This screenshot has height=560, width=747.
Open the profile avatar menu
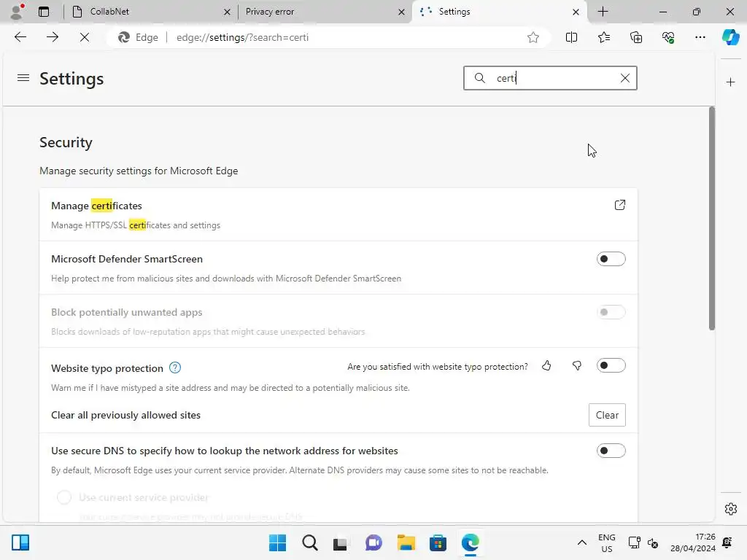17,12
